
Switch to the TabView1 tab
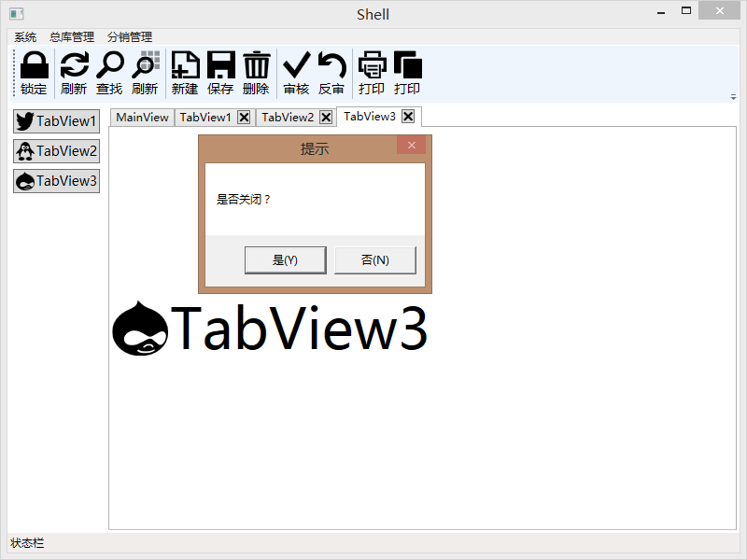205,118
